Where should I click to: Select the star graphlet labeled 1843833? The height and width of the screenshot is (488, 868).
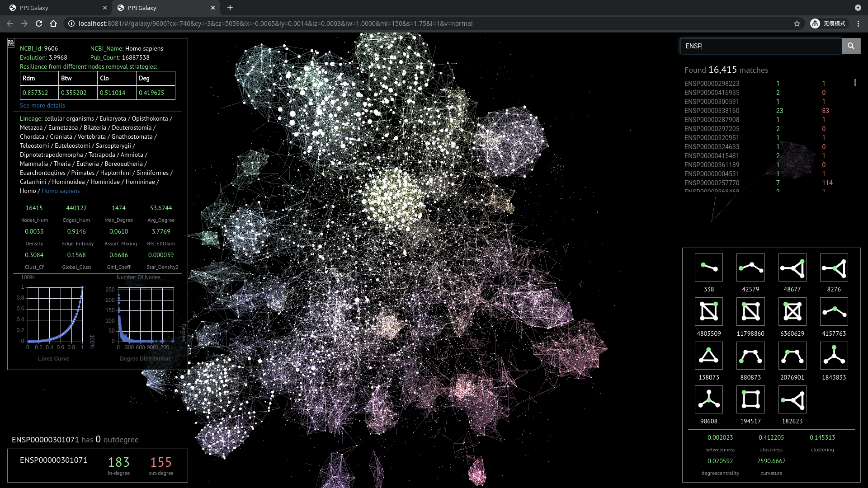(x=834, y=356)
